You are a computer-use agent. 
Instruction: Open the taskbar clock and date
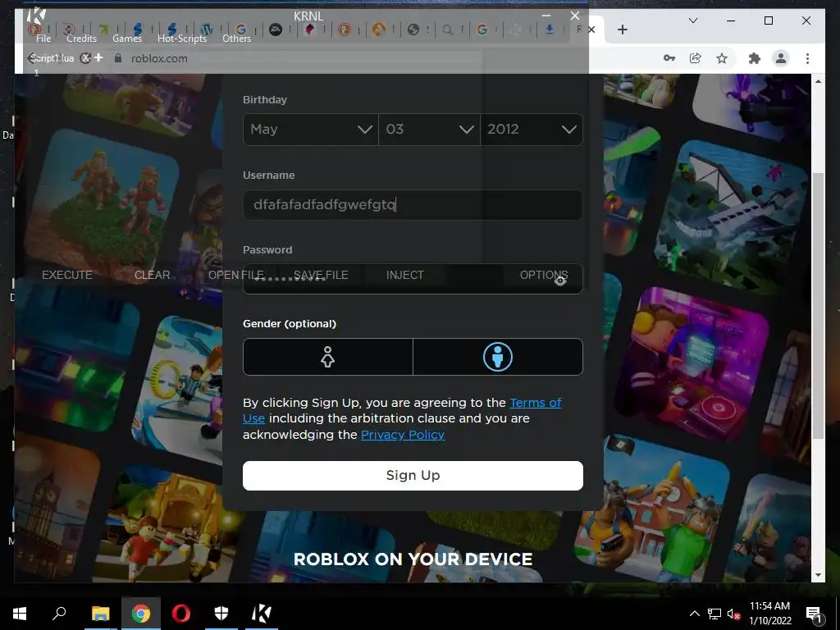[769, 614]
